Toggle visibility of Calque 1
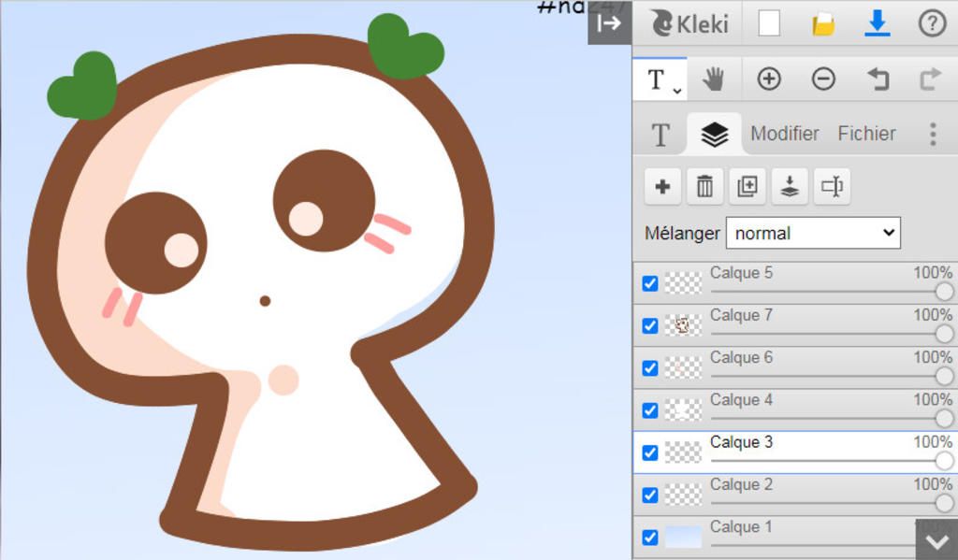The width and height of the screenshot is (958, 560). click(x=650, y=538)
